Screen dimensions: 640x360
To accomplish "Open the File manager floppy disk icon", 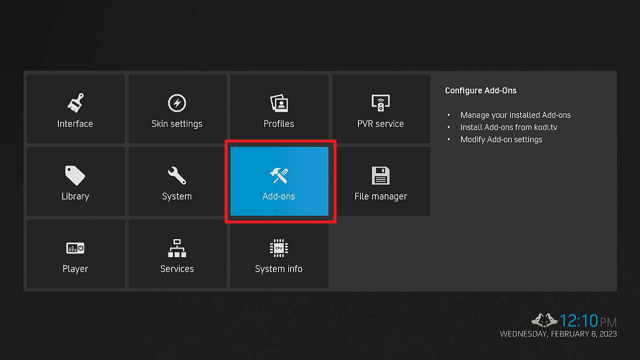I will [380, 176].
